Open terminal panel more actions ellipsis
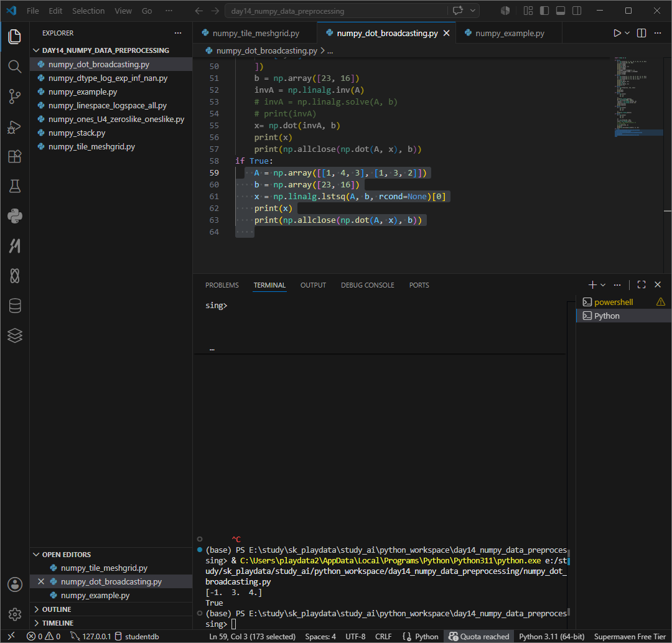Viewport: 672px width, 643px height. (x=617, y=284)
